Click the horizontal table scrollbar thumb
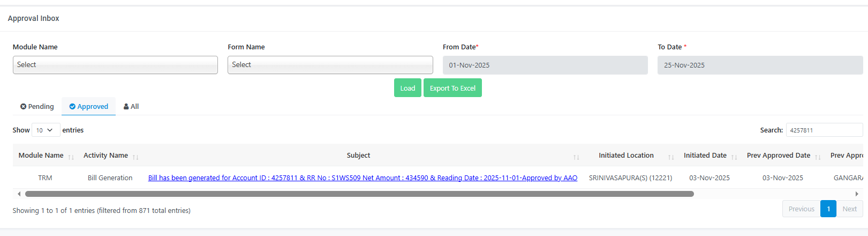 [359, 194]
